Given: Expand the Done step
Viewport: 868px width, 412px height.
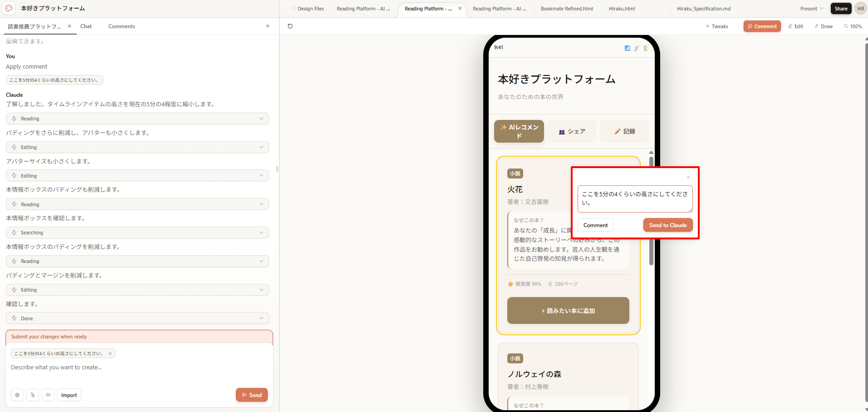Looking at the screenshot, I should 137,318.
